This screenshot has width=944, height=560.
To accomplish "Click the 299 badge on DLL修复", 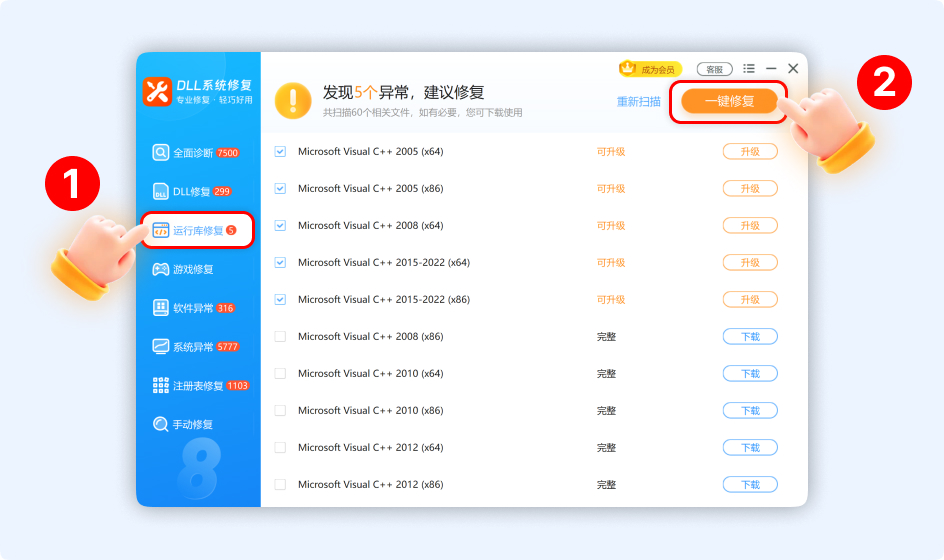I will click(222, 191).
